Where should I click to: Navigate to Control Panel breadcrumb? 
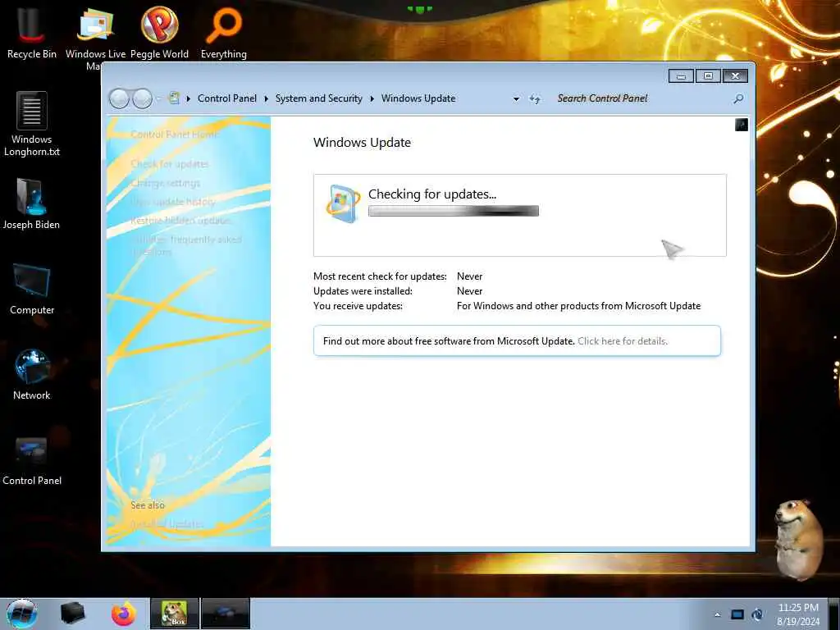227,98
